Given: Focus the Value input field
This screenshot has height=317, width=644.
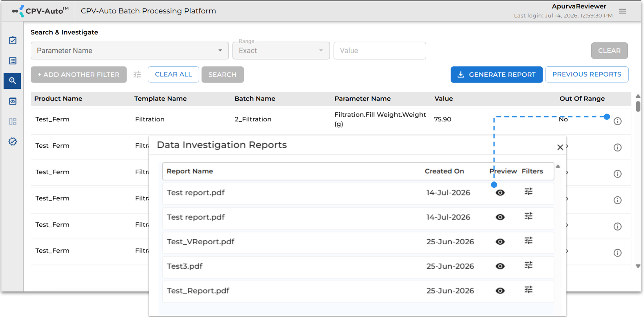Looking at the screenshot, I should coord(380,51).
